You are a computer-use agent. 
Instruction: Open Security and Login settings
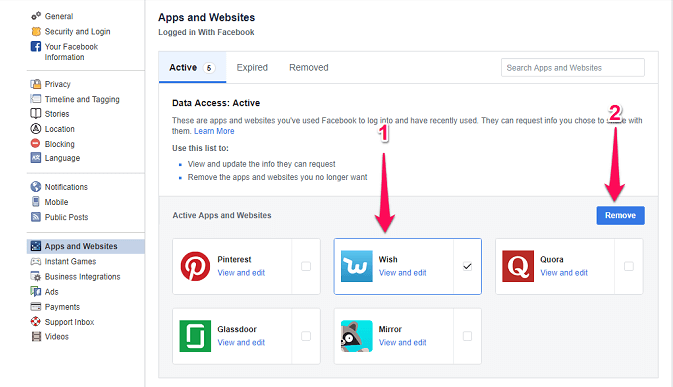pos(77,31)
